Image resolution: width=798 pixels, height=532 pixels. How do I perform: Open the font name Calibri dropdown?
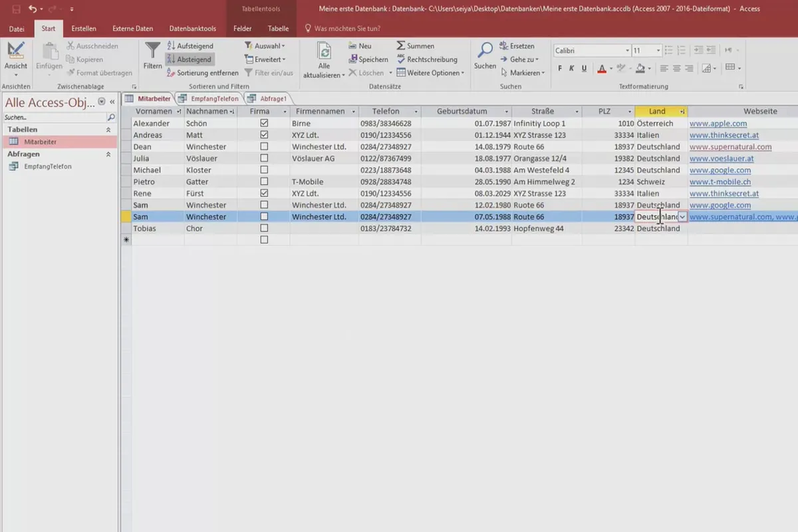pos(627,51)
